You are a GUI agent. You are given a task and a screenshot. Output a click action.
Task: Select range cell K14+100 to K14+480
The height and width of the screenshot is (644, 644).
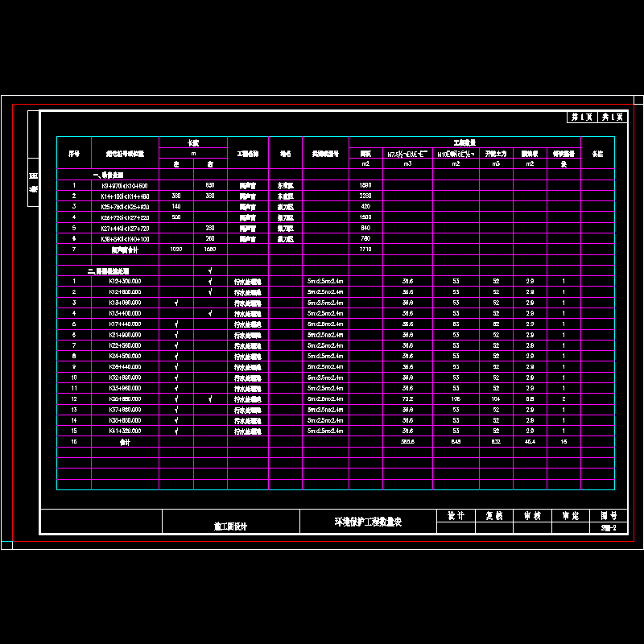pyautogui.click(x=125, y=196)
